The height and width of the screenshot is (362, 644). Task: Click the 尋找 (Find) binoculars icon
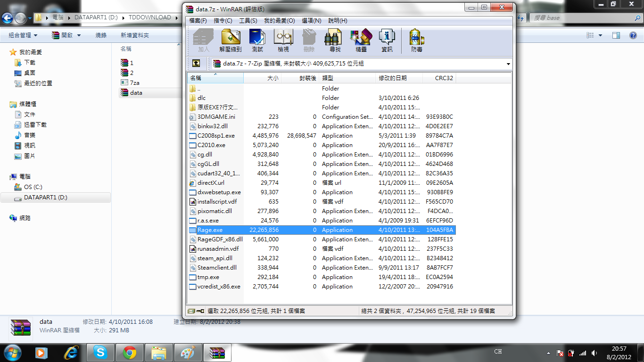[334, 40]
